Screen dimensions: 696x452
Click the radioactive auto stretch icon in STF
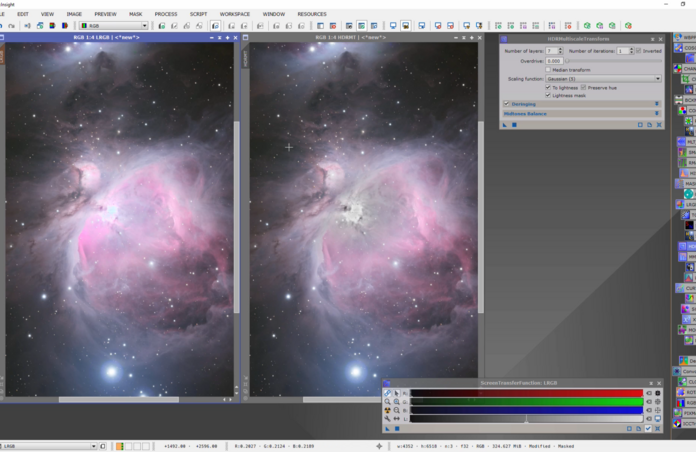pos(388,410)
